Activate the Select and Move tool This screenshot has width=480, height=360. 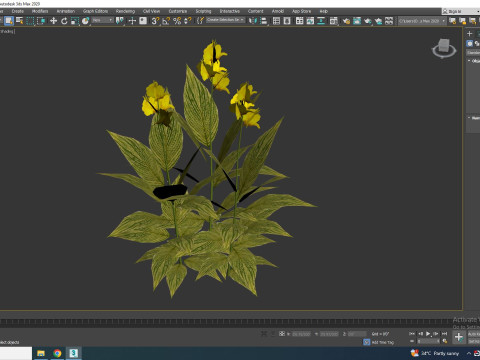(x=53, y=21)
